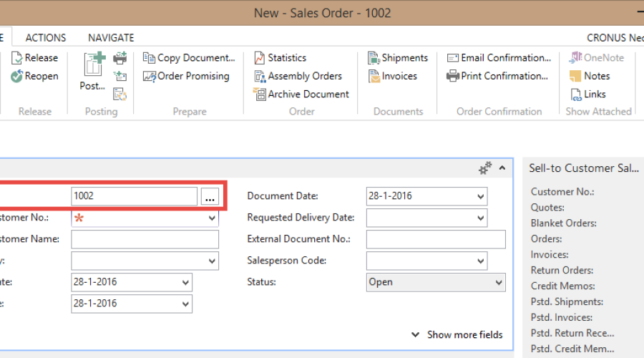This screenshot has width=644, height=358.
Task: Open Copy Document... action
Action: point(189,58)
